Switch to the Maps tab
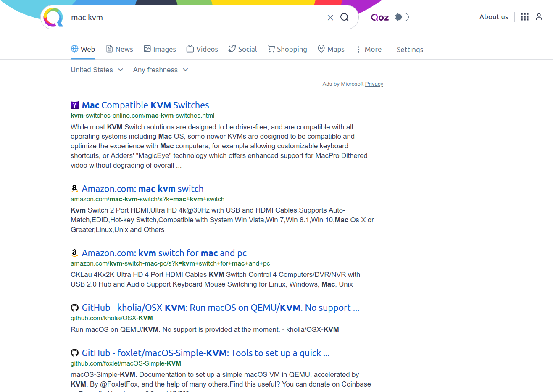 click(331, 49)
